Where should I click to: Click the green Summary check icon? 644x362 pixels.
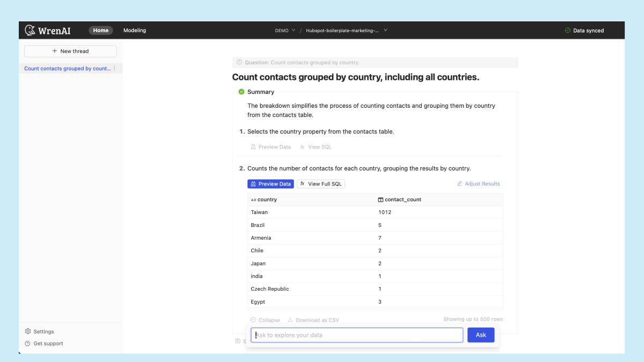tap(241, 92)
